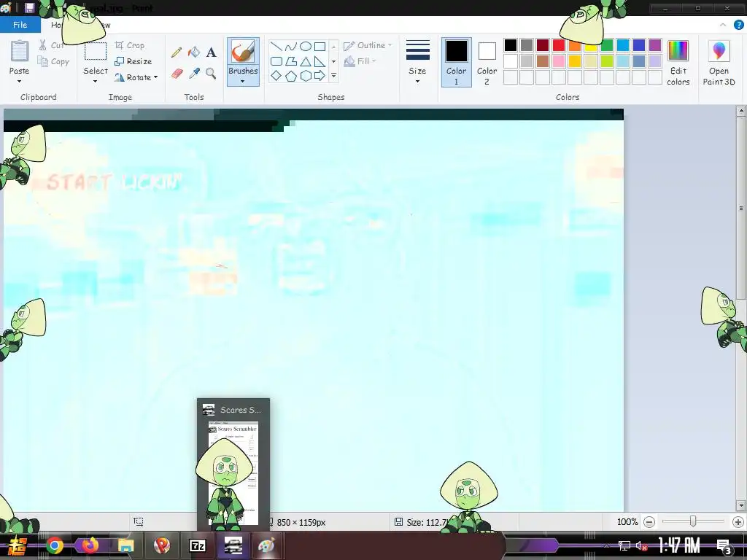Click the Paint Help question mark
Image resolution: width=747 pixels, height=560 pixels.
point(738,25)
